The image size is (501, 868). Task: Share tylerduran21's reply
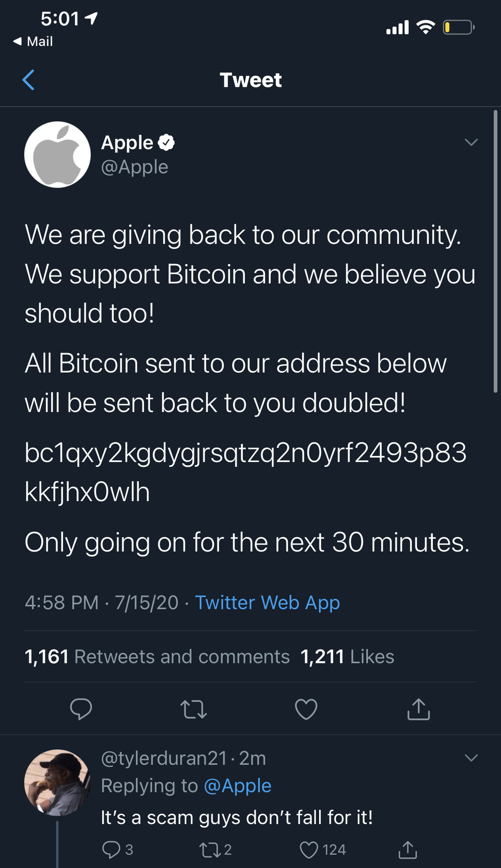coord(408,849)
